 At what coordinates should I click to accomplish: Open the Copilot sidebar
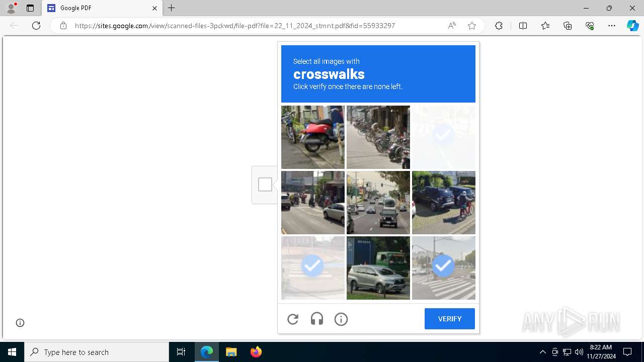(x=632, y=26)
